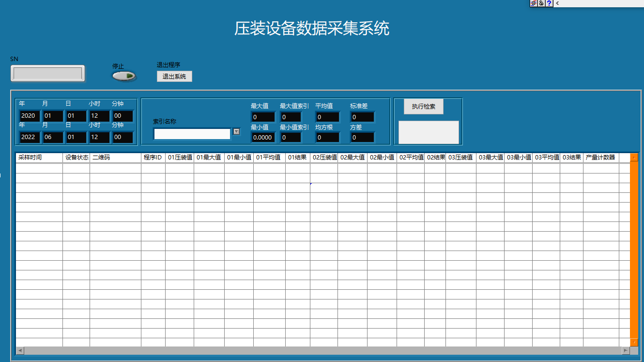The width and height of the screenshot is (644, 362).
Task: Click the end day field in bottom date row
Action: [x=76, y=137]
